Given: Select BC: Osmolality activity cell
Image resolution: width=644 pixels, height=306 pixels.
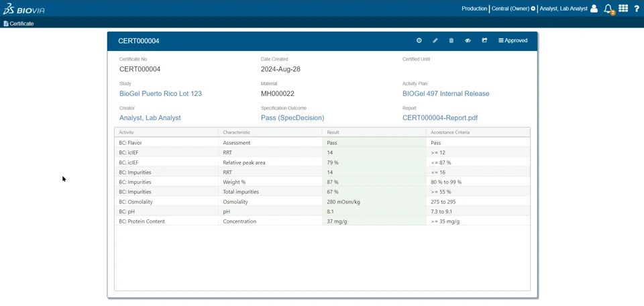Looking at the screenshot, I should click(x=166, y=202).
